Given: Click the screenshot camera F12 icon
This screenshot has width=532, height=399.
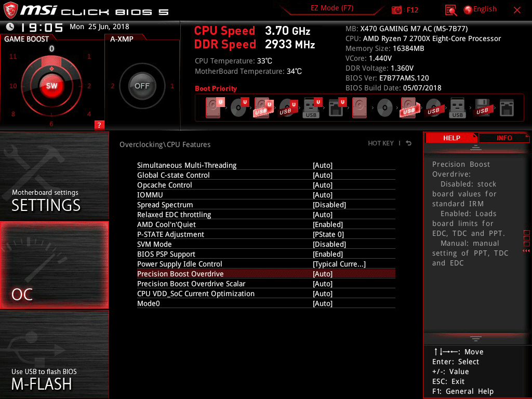Looking at the screenshot, I should (x=396, y=10).
